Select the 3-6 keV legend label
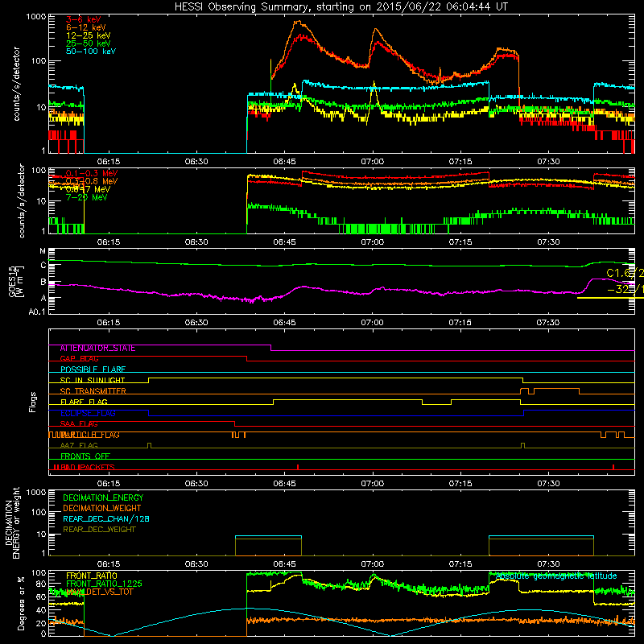This screenshot has width=644, height=644. point(83,19)
